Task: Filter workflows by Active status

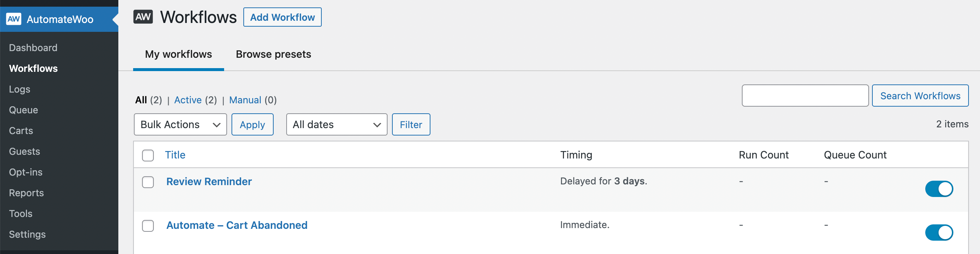Action: (x=188, y=100)
